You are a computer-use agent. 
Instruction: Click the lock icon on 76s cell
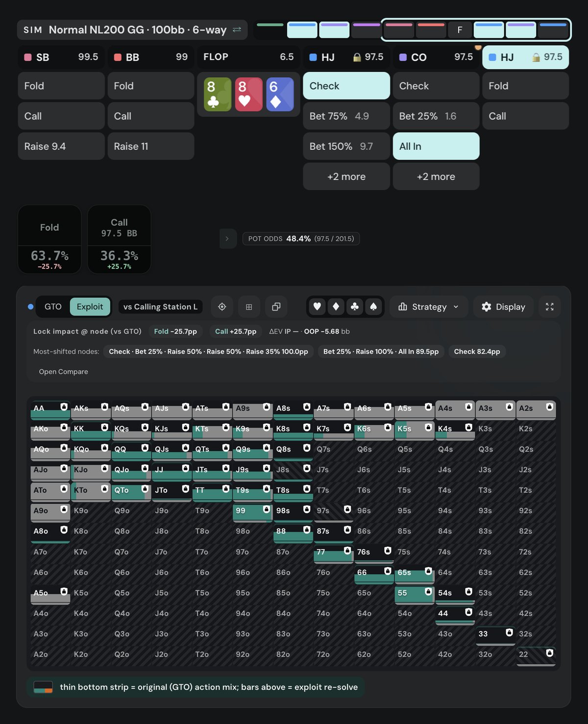(x=388, y=551)
